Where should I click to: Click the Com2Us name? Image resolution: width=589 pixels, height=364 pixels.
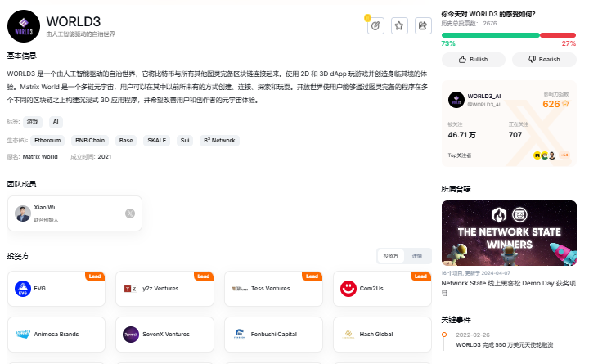click(x=371, y=289)
